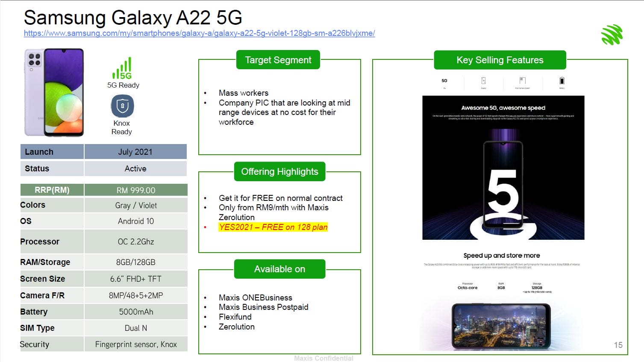Click the 'SIM Type' row label
Viewport: 644px width, 362px height.
[x=52, y=328]
